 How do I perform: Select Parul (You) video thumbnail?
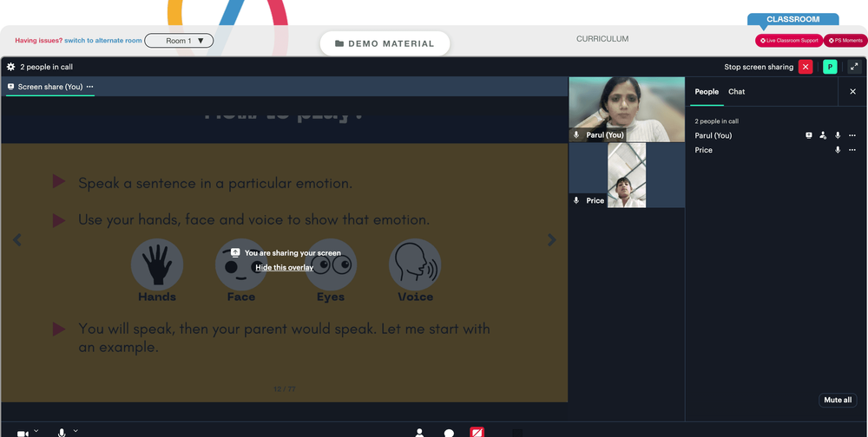click(x=627, y=109)
